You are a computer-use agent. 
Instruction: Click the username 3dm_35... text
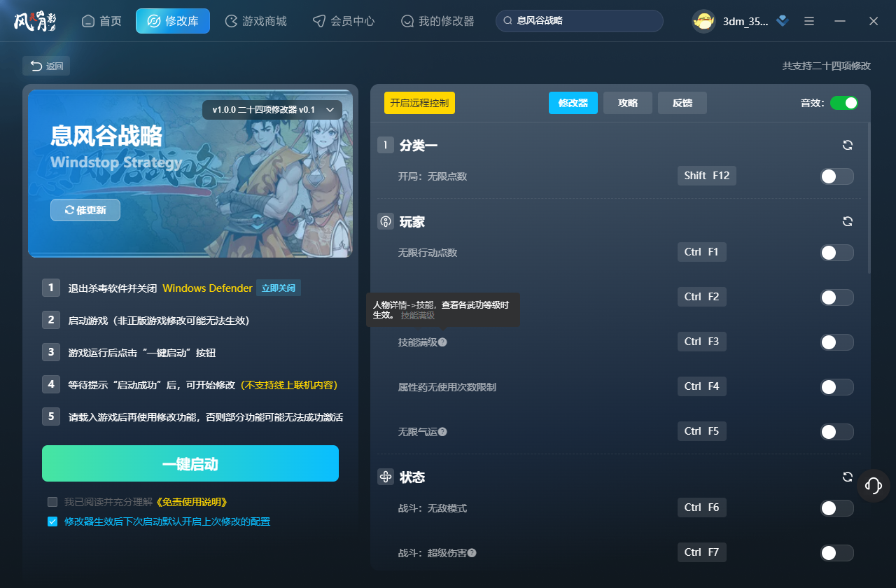tap(745, 21)
